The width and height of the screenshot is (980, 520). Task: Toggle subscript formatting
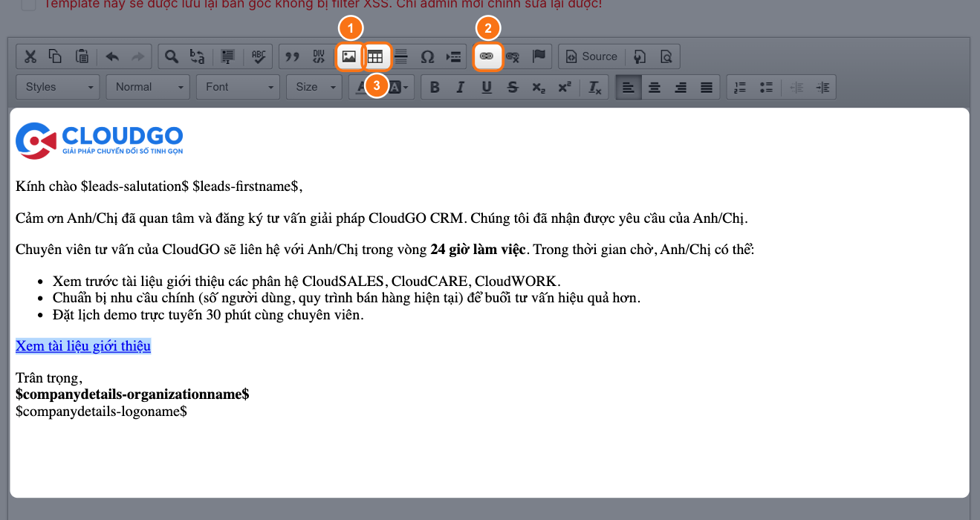coord(539,87)
